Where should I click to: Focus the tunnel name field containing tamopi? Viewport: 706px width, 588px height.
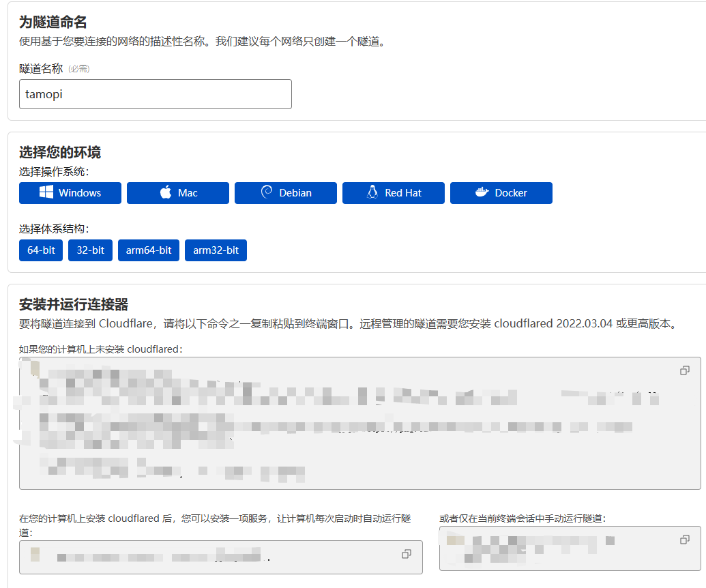pyautogui.click(x=155, y=94)
